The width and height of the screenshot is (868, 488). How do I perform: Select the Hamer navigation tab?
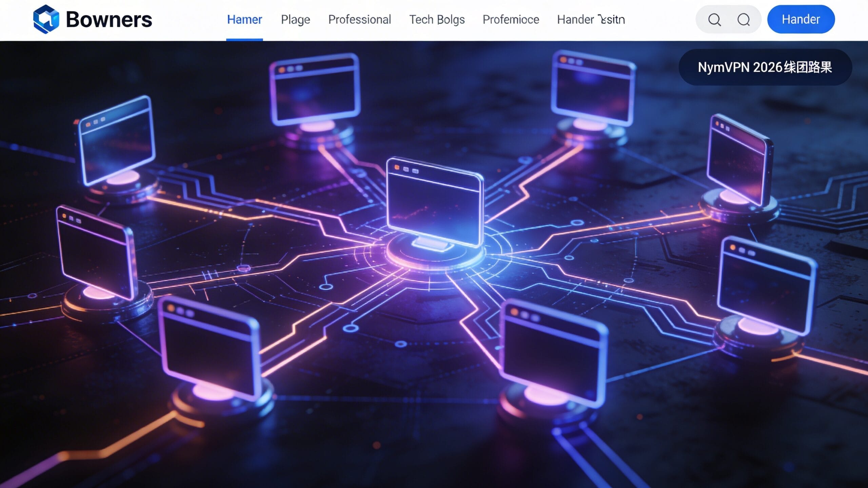coord(244,20)
